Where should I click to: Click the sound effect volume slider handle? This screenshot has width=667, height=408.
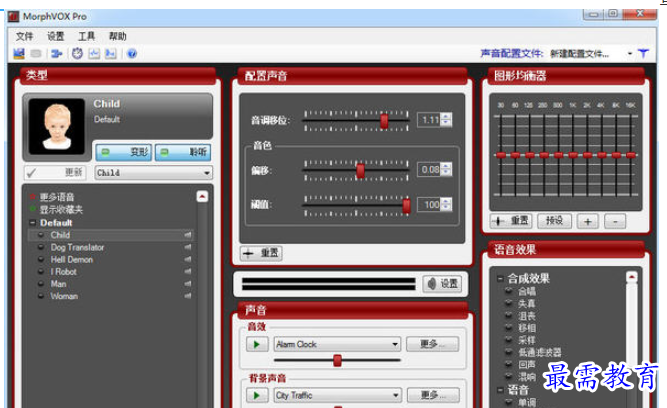click(x=337, y=360)
